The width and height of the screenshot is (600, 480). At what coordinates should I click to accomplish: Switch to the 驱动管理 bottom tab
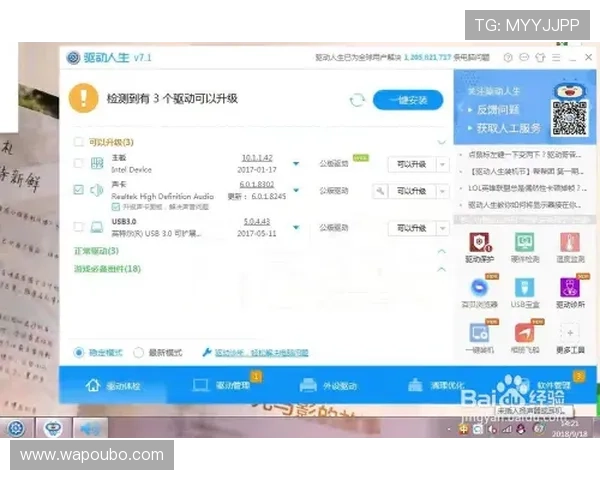tap(222, 385)
